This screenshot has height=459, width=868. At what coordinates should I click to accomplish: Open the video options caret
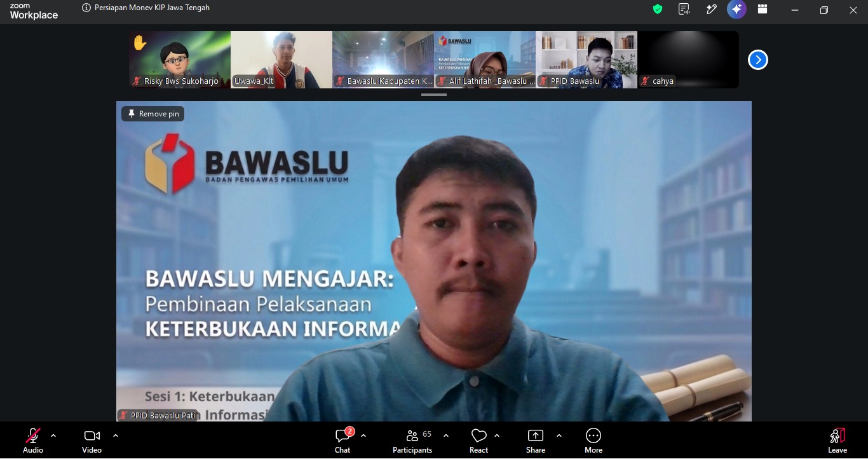116,435
